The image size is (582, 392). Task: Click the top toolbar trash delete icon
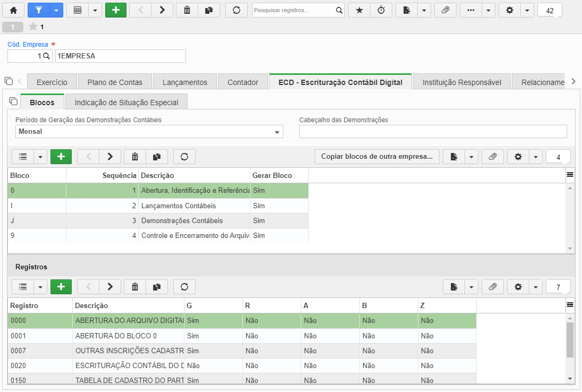pos(187,11)
